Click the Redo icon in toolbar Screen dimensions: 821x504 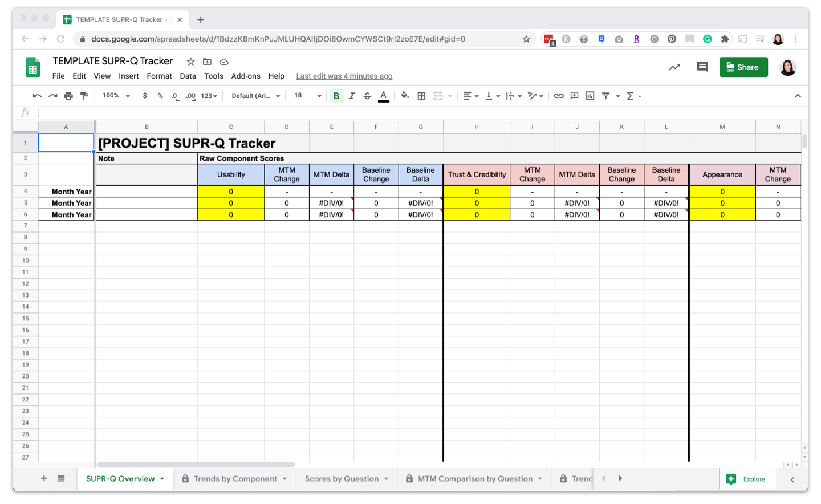[53, 96]
